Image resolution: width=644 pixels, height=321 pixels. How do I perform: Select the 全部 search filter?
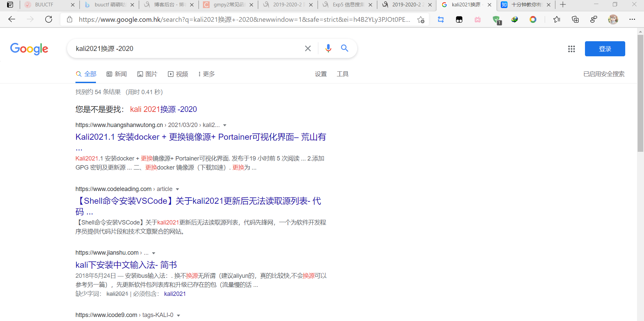coord(86,74)
